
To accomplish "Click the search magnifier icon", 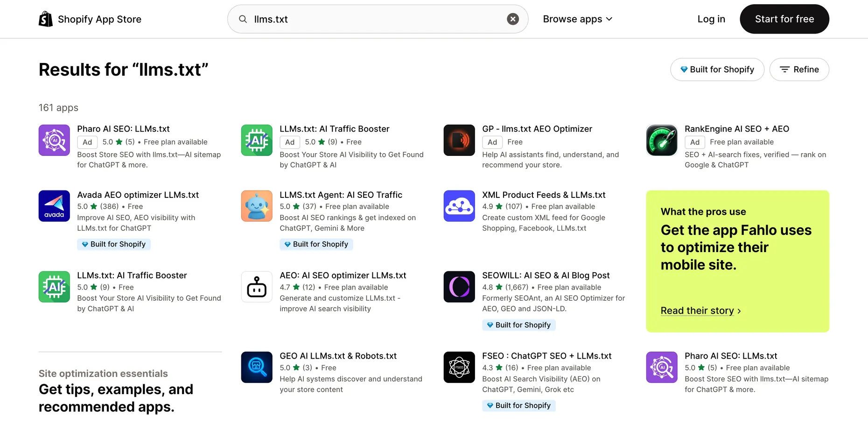I will click(243, 19).
